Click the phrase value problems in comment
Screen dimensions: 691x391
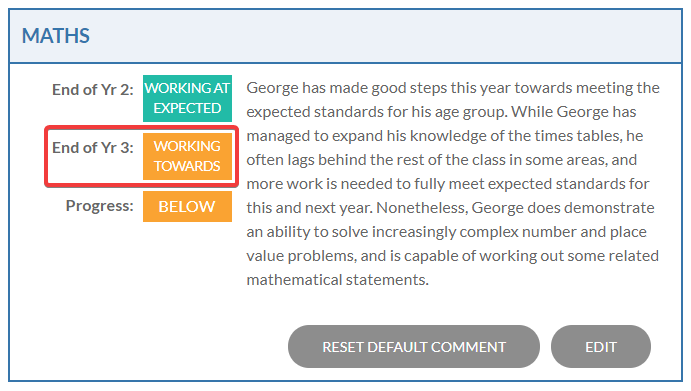pos(301,256)
